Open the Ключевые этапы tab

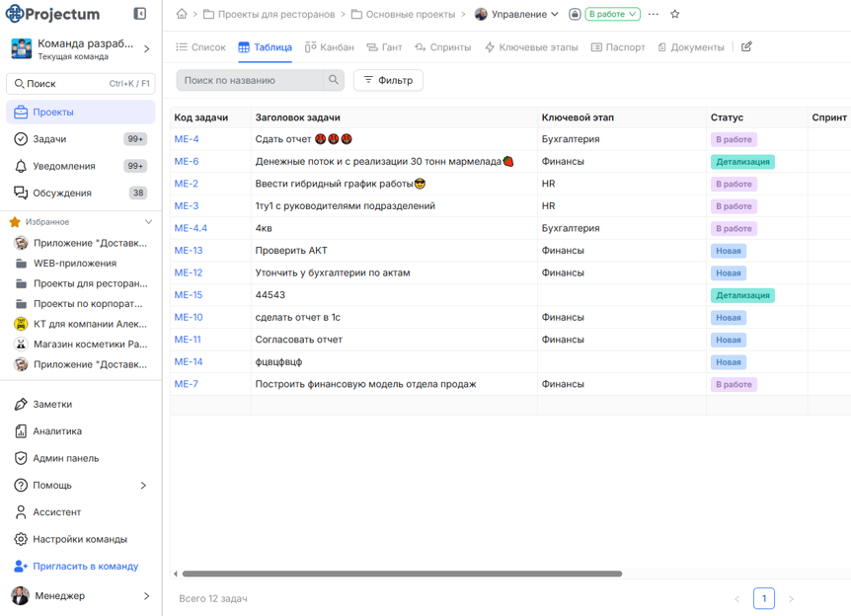point(531,47)
